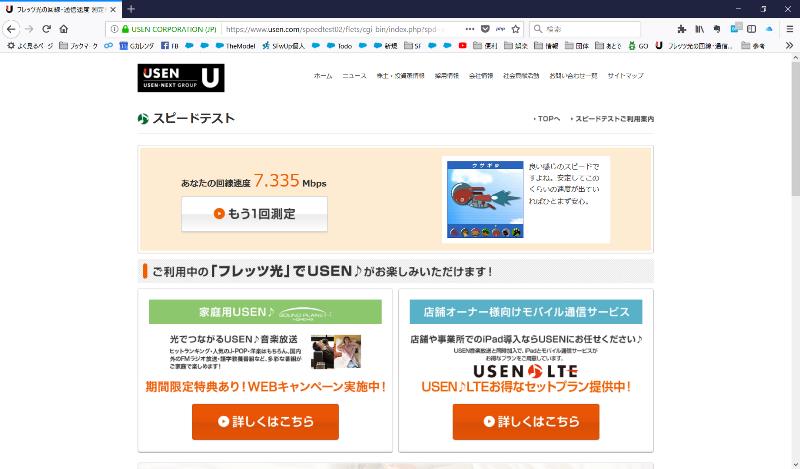This screenshot has height=469, width=800.
Task: Expand the ブックマーク bookmarks folder
Action: (x=78, y=46)
